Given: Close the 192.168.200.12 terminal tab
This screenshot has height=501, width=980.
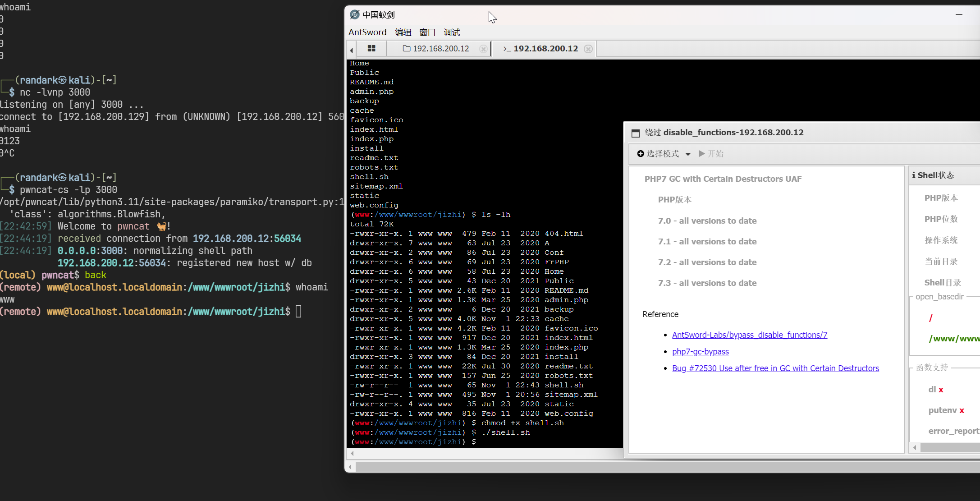Looking at the screenshot, I should pos(588,49).
